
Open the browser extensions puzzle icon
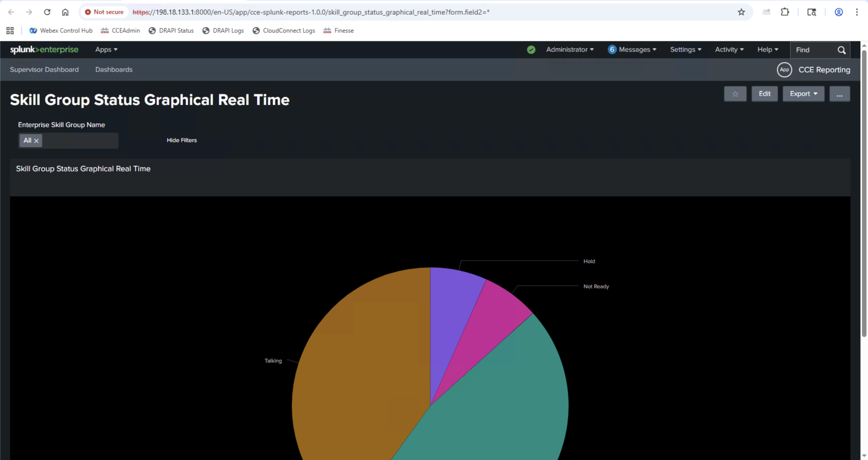785,12
